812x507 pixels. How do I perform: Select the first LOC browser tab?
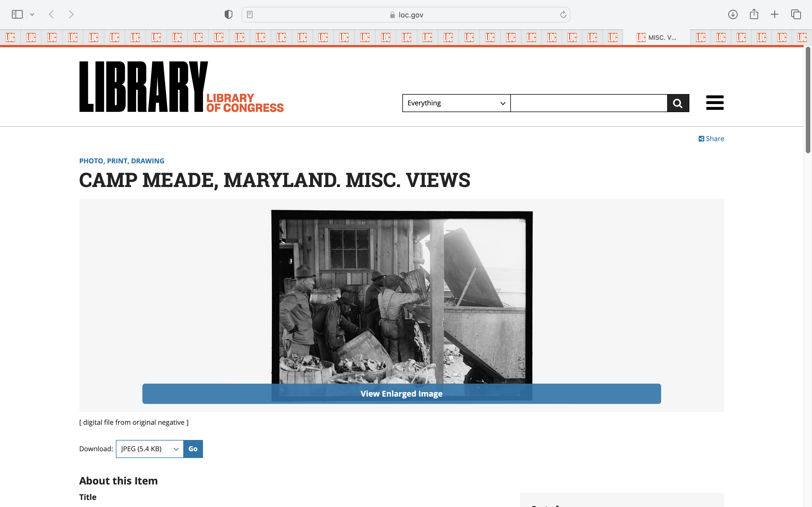[10, 37]
